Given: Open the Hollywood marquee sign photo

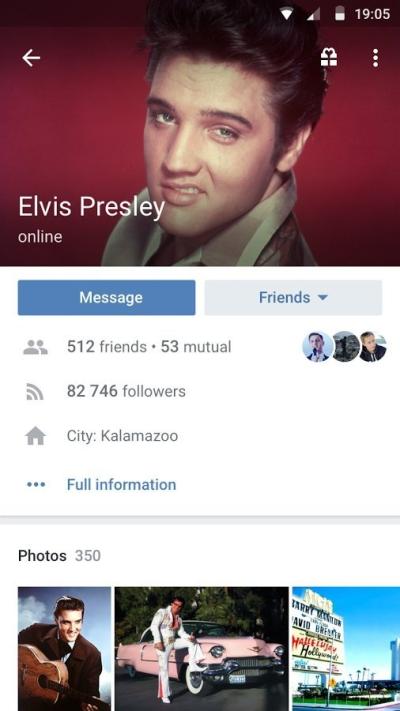Looking at the screenshot, I should [x=346, y=649].
